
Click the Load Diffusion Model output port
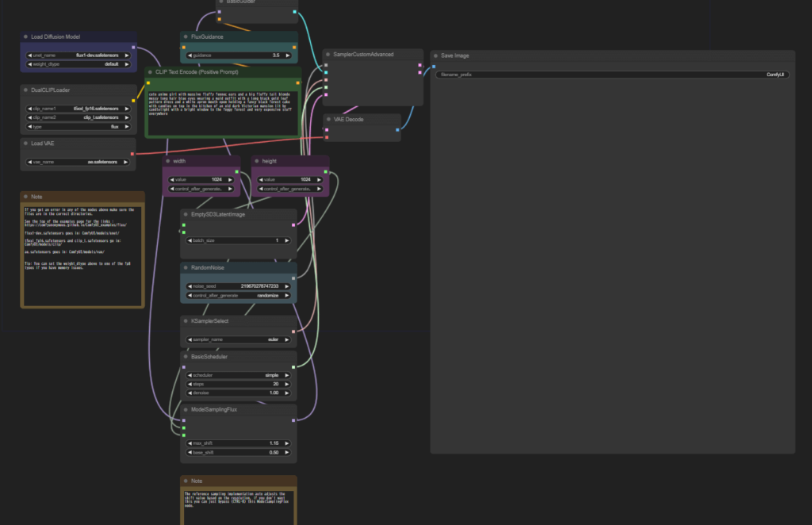coord(133,47)
